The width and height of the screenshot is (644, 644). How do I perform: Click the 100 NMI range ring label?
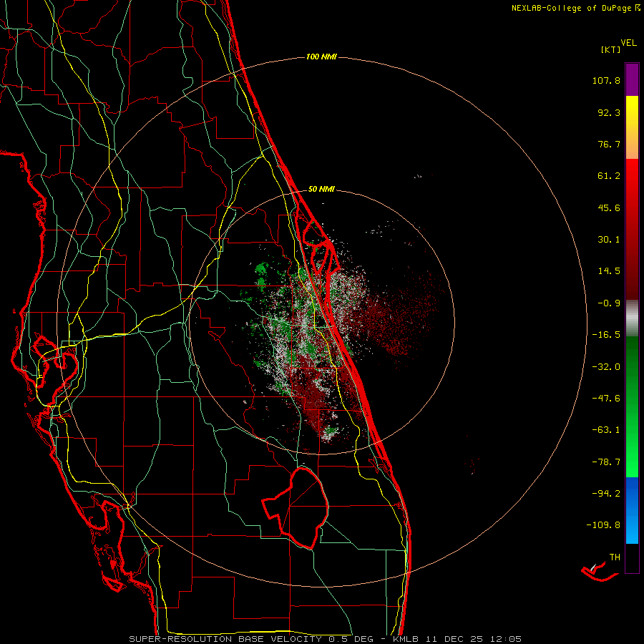[321, 57]
